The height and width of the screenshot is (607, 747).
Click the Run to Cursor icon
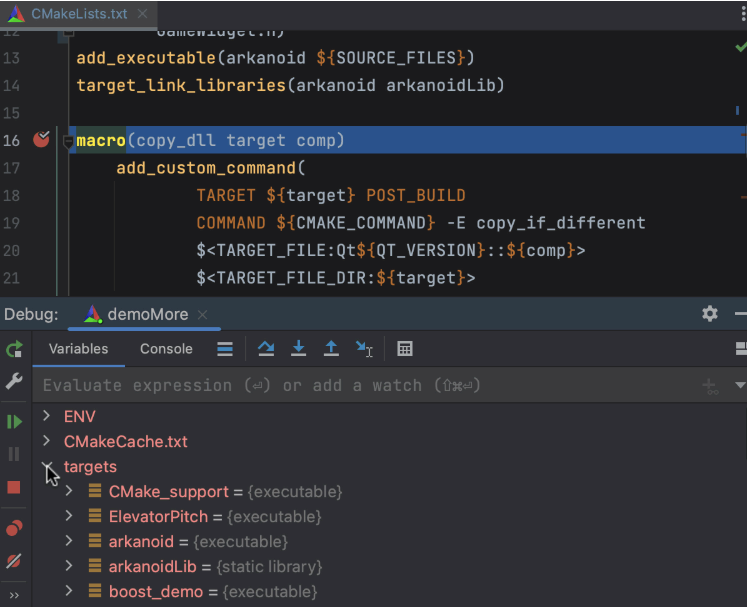(364, 349)
